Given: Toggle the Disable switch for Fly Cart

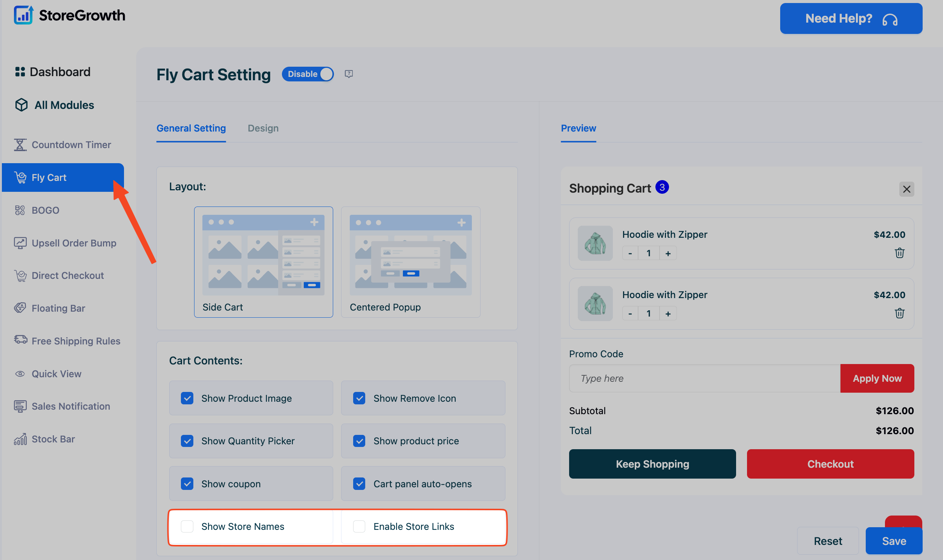Looking at the screenshot, I should (308, 74).
